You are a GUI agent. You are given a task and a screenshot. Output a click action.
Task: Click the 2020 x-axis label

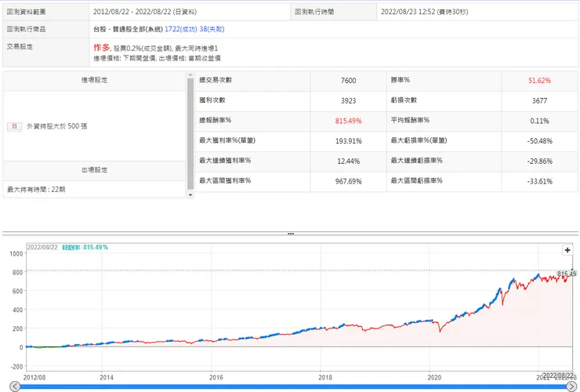click(434, 378)
